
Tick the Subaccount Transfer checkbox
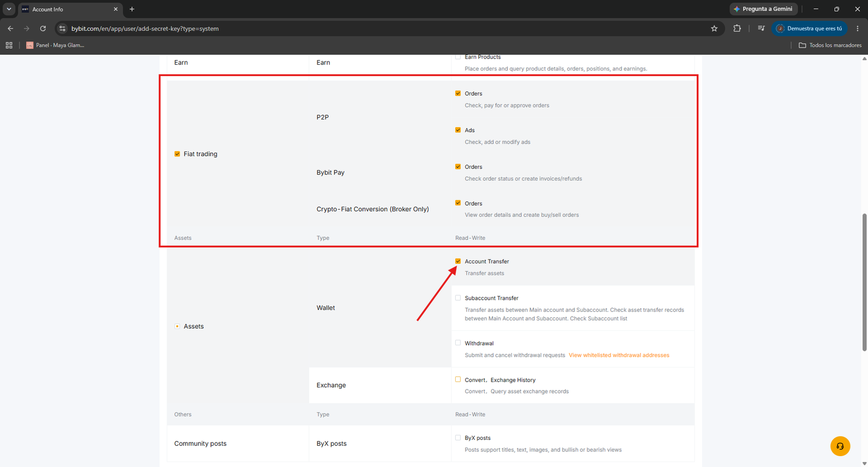(458, 298)
